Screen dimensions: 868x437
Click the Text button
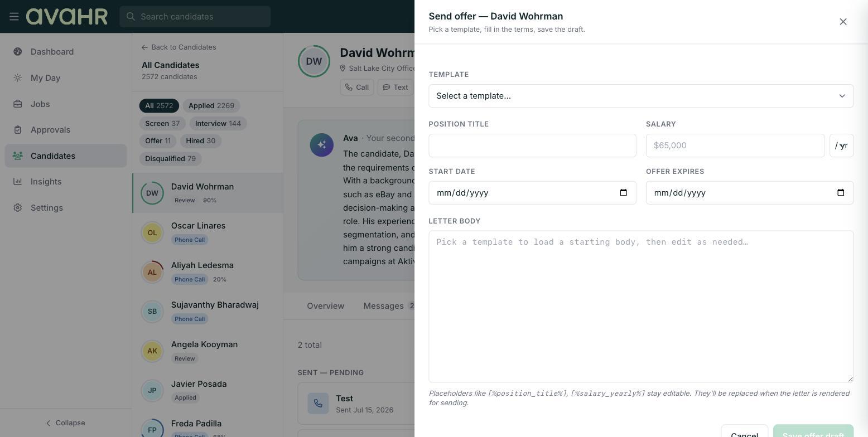coord(396,88)
